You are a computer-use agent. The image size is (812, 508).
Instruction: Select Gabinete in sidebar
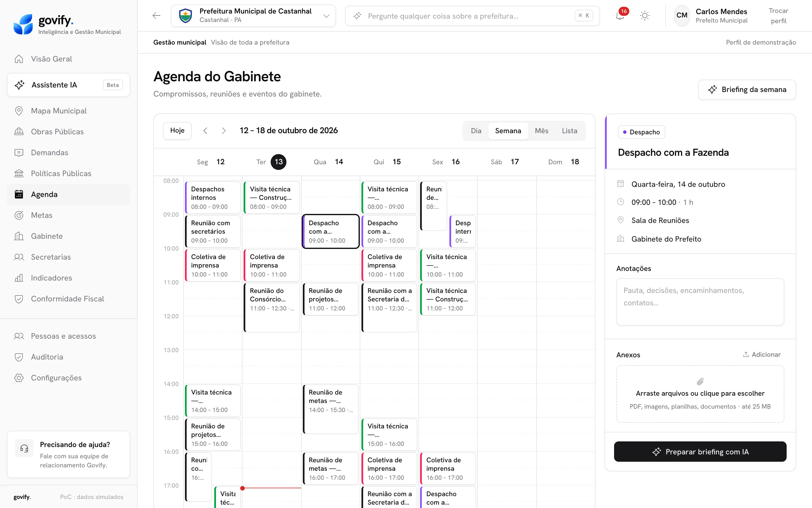click(69, 236)
